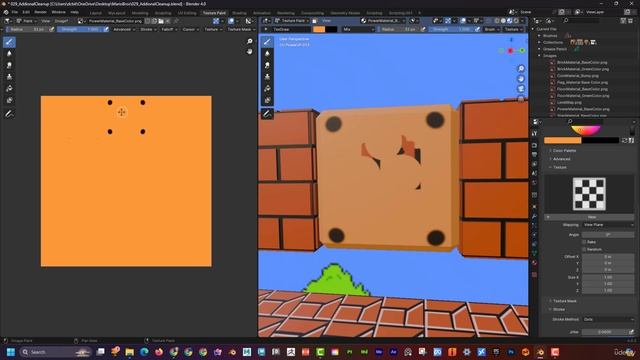Open the Render menu

click(x=40, y=12)
